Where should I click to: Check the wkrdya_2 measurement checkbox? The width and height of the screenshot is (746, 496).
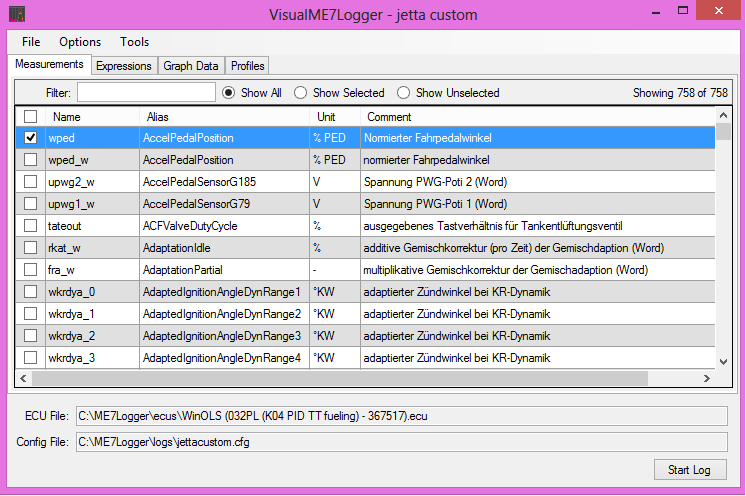click(30, 336)
